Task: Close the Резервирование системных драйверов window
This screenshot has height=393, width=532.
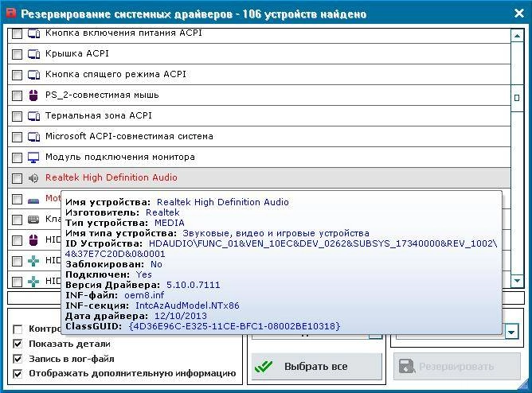Action: (519, 14)
